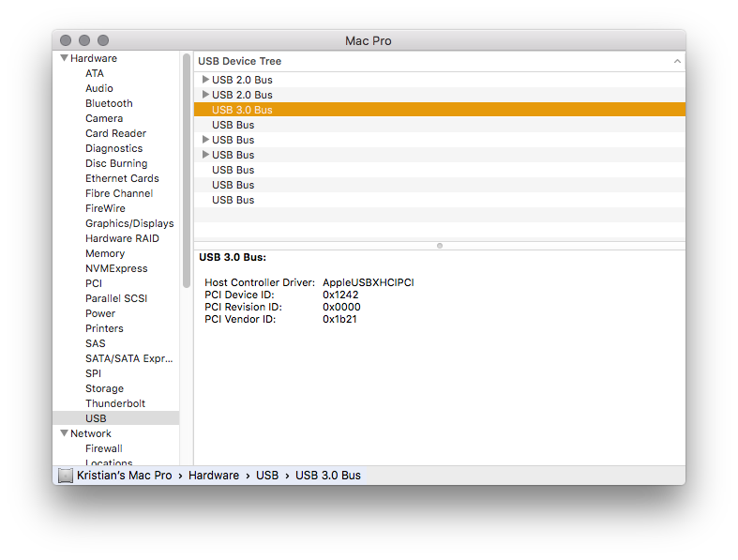Collapse the Hardware section triangle

point(65,58)
